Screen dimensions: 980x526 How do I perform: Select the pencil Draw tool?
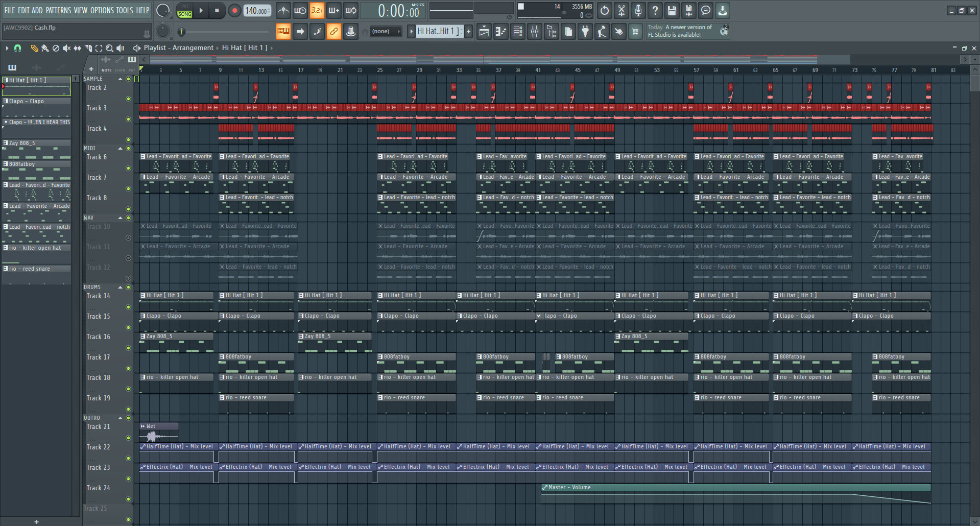34,48
